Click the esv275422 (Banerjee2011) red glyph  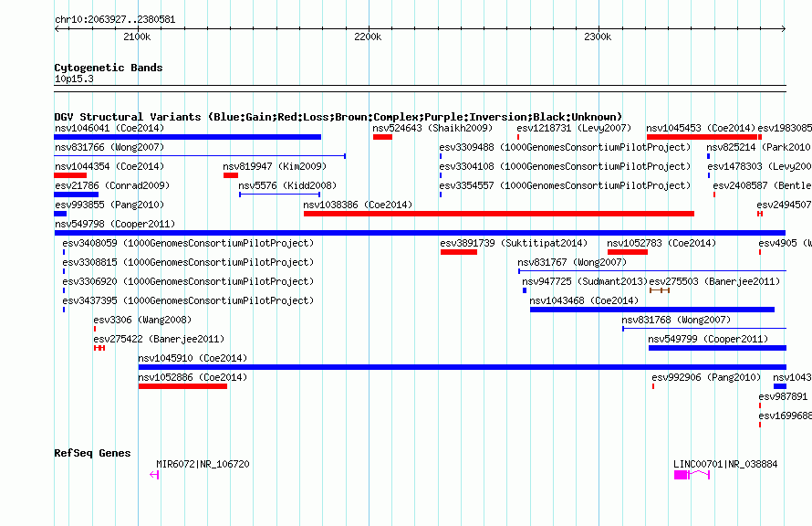tap(99, 348)
